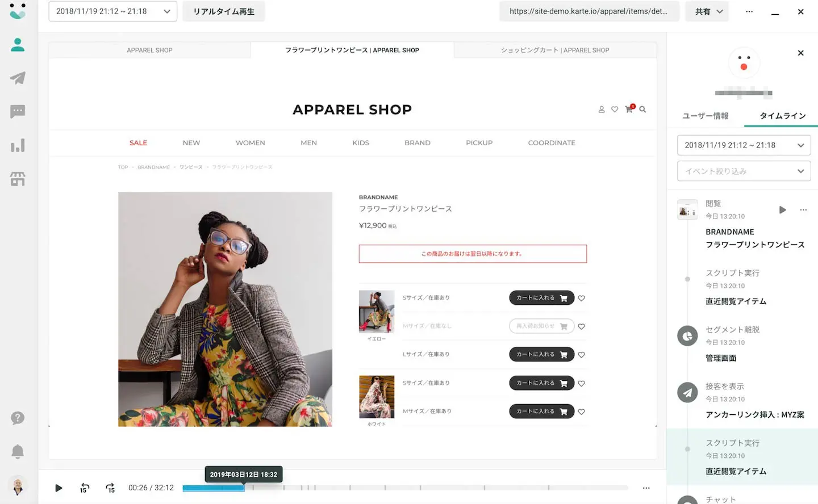The height and width of the screenshot is (504, 818).
Task: Switch to the ユーザー情報 tab
Action: [705, 116]
